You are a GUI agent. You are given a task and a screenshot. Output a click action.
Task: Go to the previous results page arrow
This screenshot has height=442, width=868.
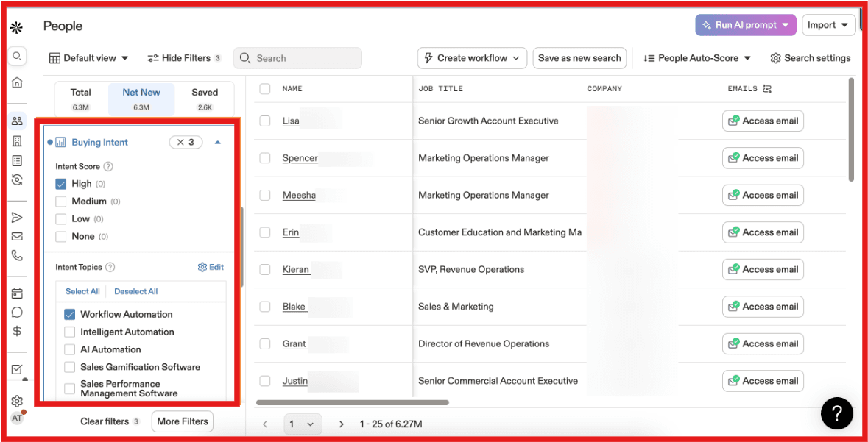click(x=264, y=424)
